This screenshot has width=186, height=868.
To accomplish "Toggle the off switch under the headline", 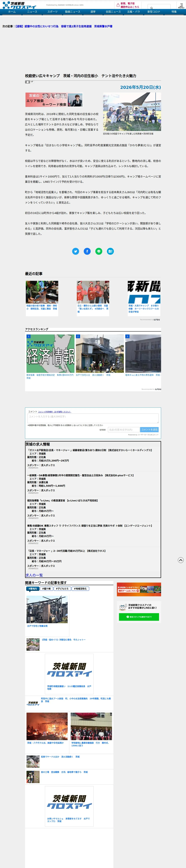I will (29, 82).
